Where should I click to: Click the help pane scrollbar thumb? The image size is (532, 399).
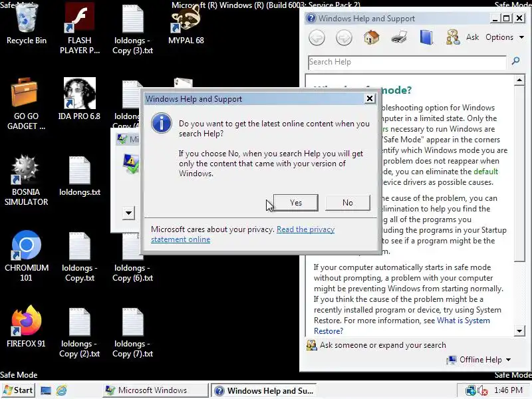click(x=519, y=174)
